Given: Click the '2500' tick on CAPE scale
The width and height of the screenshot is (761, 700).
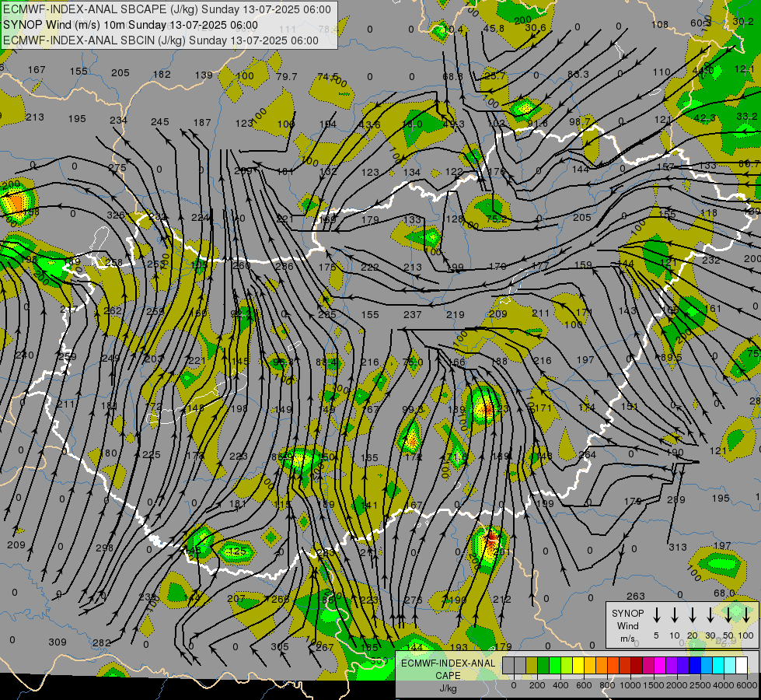Looking at the screenshot, I should [700, 685].
